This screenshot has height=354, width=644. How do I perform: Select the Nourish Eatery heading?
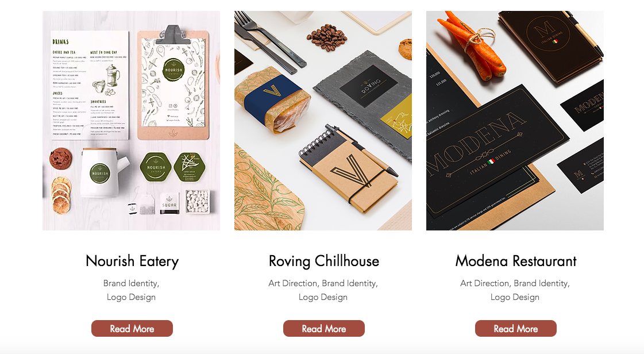pyautogui.click(x=132, y=261)
